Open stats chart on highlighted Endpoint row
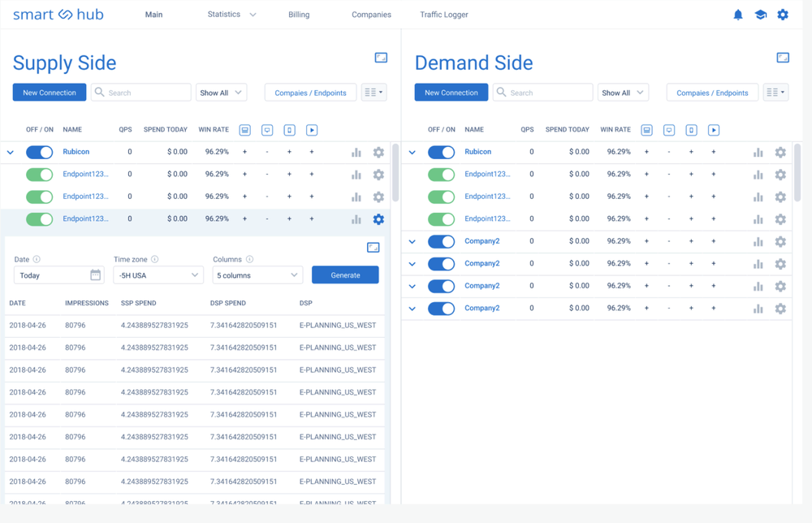 click(x=356, y=219)
